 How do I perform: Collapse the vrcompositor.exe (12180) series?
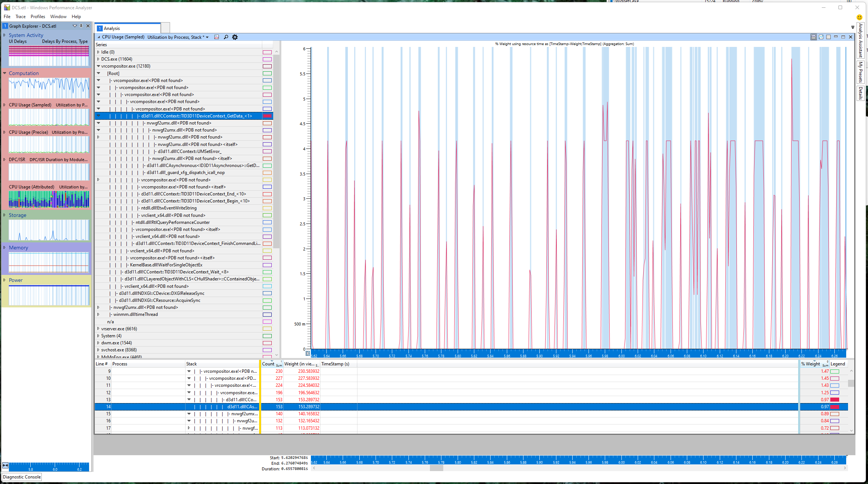(x=98, y=66)
